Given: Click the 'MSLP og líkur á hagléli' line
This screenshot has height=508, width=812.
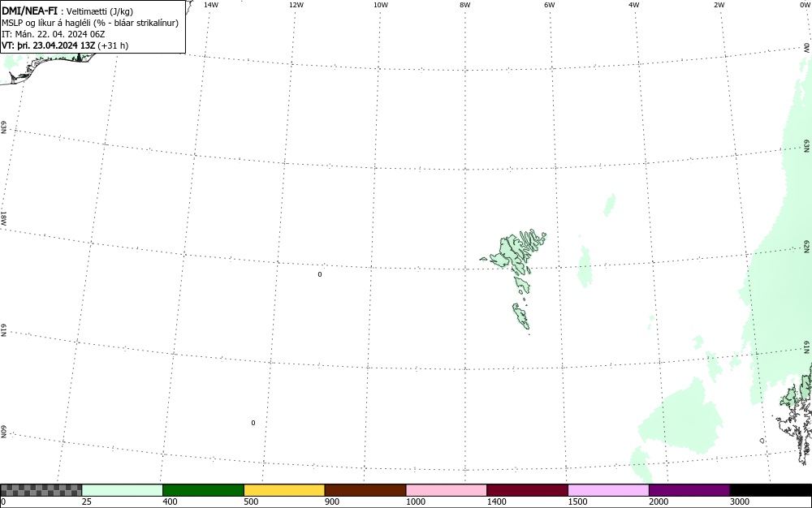Looking at the screenshot, I should pos(90,23).
